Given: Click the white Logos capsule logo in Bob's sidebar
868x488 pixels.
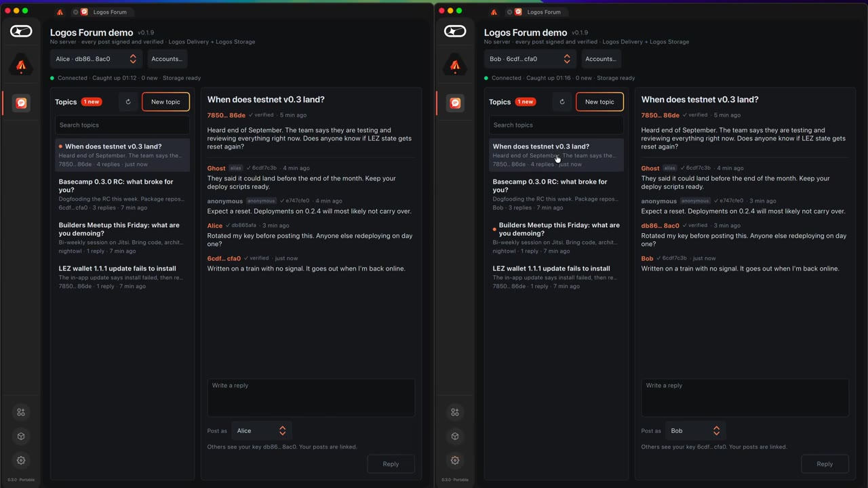Looking at the screenshot, I should 455,31.
